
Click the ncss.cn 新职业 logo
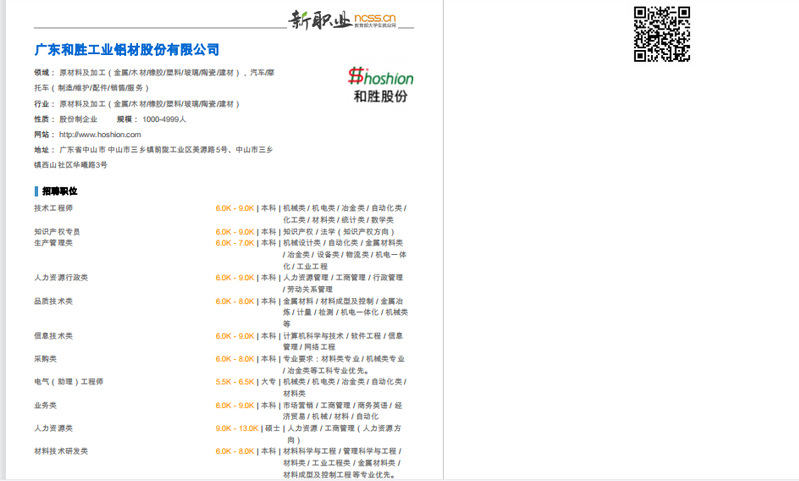point(342,20)
